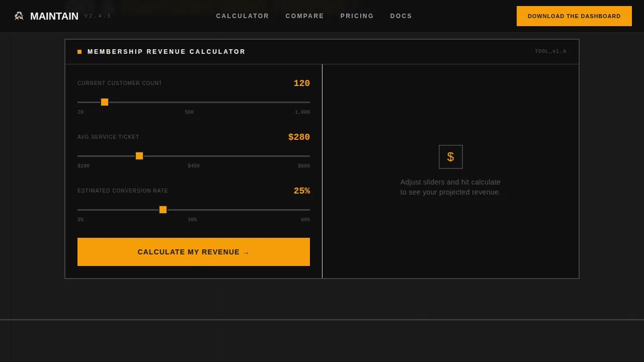Open the Pricing nav item
The width and height of the screenshot is (644, 362).
[x=357, y=16]
